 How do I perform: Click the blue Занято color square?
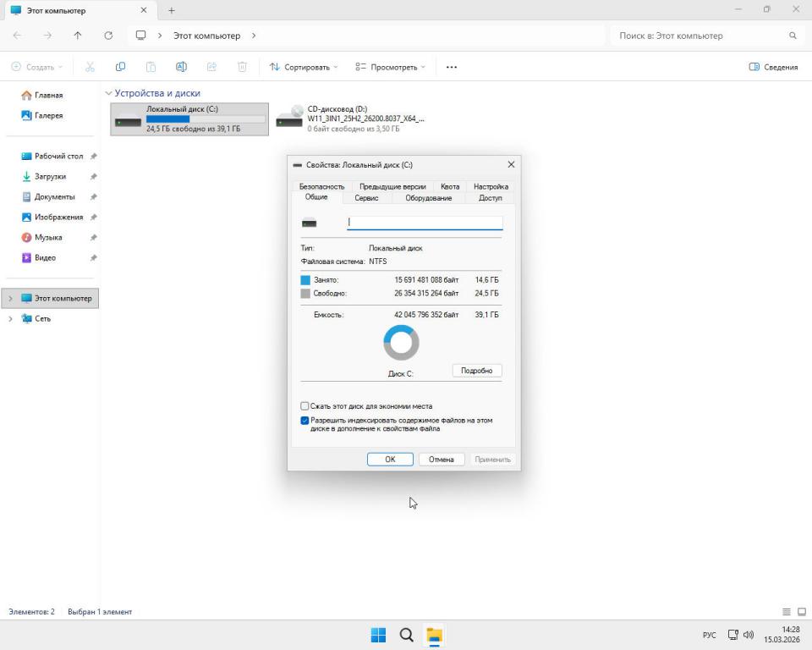(x=305, y=280)
